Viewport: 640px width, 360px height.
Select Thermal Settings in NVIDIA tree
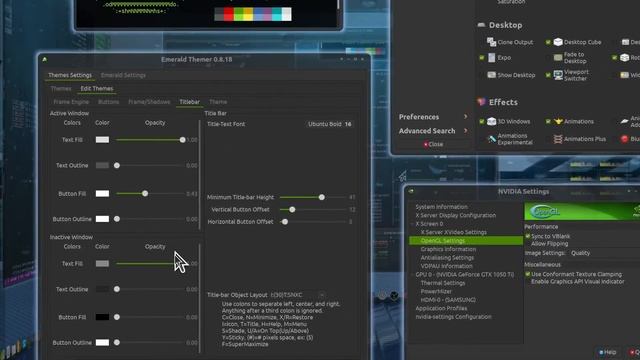[x=443, y=283]
